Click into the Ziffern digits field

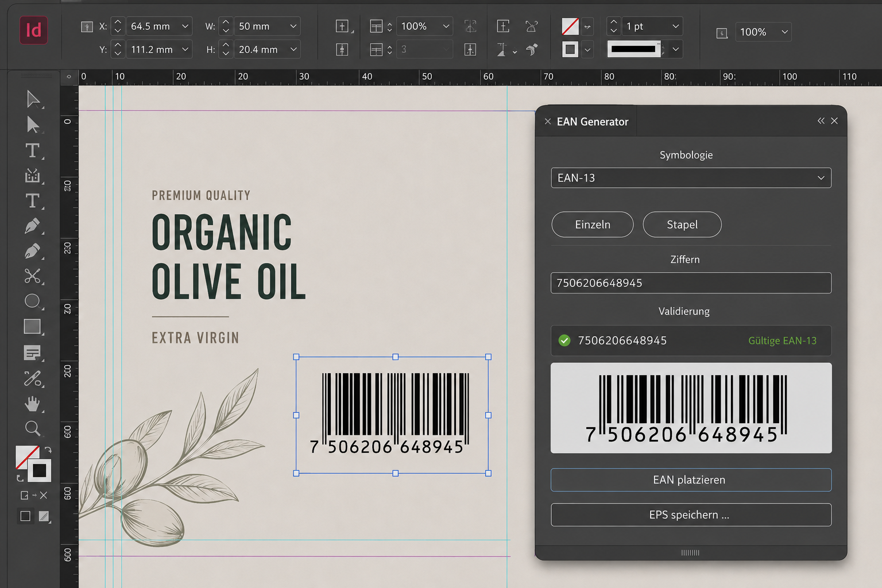[691, 283]
